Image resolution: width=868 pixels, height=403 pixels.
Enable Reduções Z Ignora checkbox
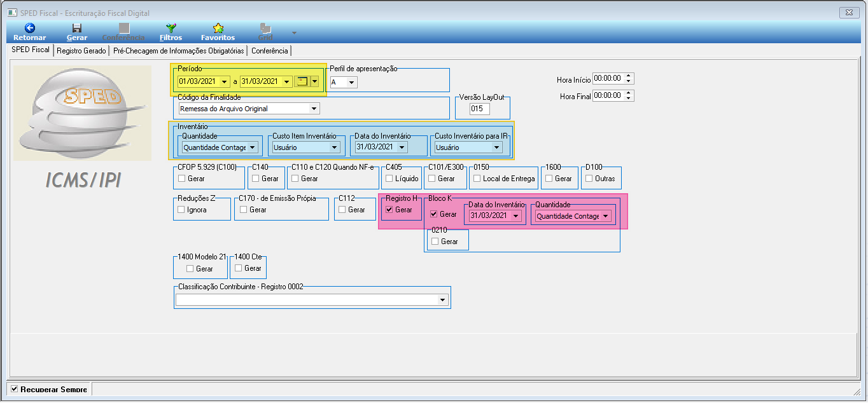click(181, 209)
